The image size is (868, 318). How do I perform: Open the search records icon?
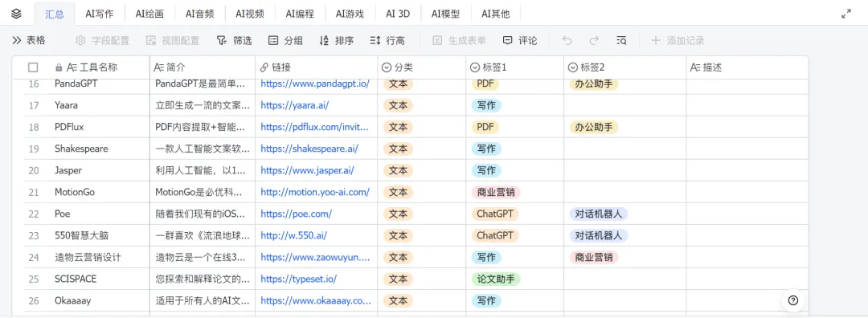[621, 40]
